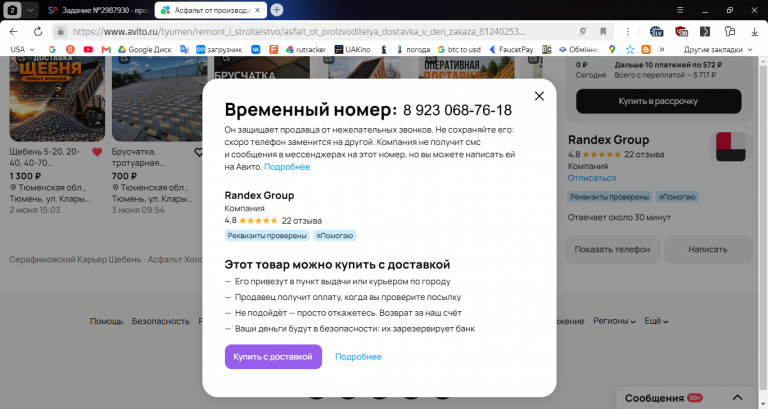Click the Отписаться link
The height and width of the screenshot is (409, 768).
(592, 178)
